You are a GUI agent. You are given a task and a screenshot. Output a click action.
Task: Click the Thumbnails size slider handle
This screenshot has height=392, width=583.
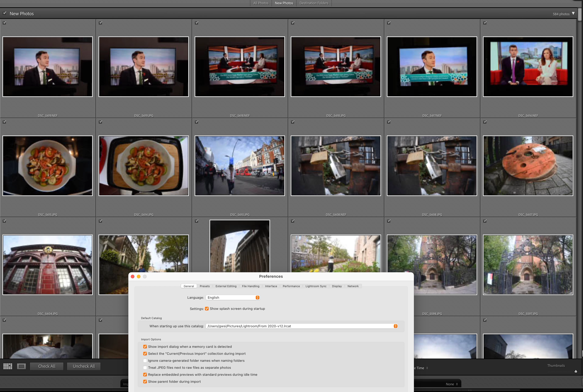(576, 371)
